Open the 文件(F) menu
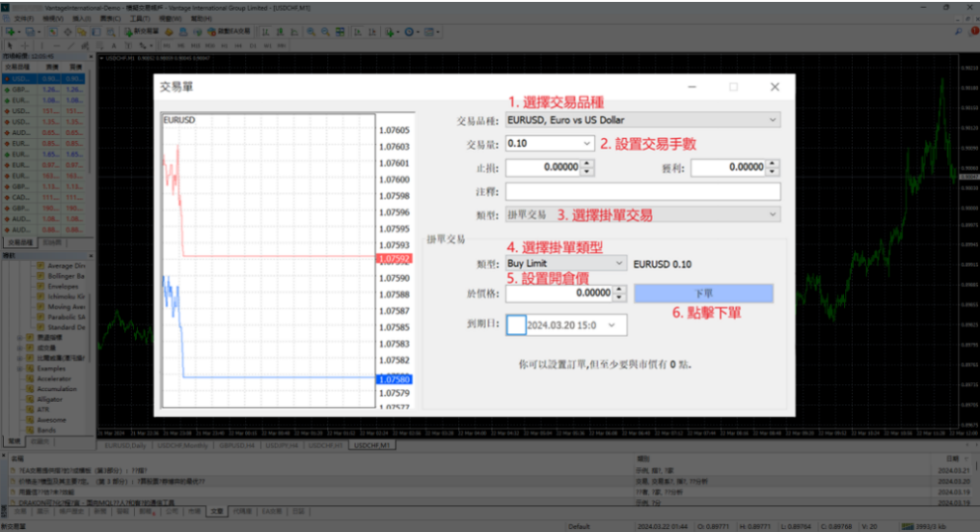980x532 pixels. click(x=18, y=18)
